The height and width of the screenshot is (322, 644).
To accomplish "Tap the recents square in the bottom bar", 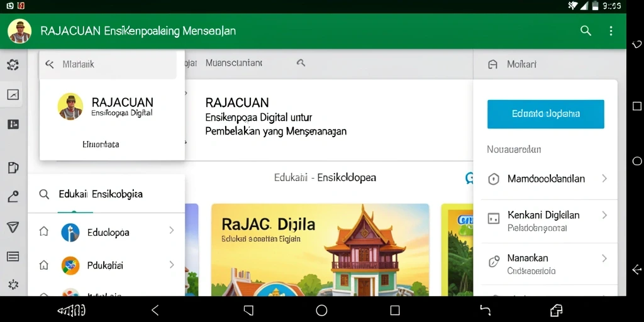I will 395,310.
